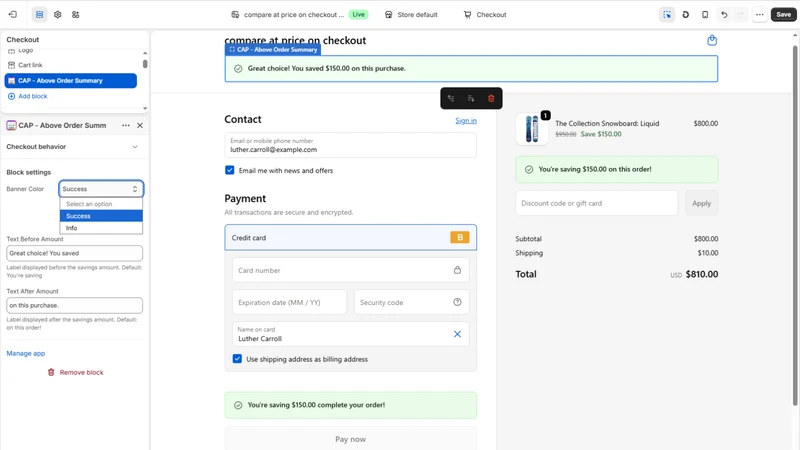Image resolution: width=800 pixels, height=450 pixels.
Task: Choose the Success banner color option
Action: 101,216
